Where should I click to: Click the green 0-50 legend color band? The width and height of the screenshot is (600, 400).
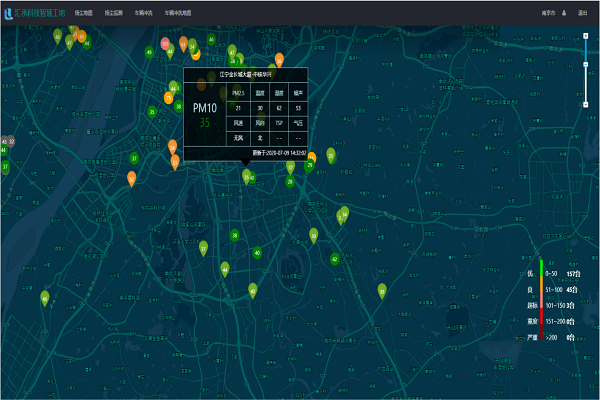(541, 268)
